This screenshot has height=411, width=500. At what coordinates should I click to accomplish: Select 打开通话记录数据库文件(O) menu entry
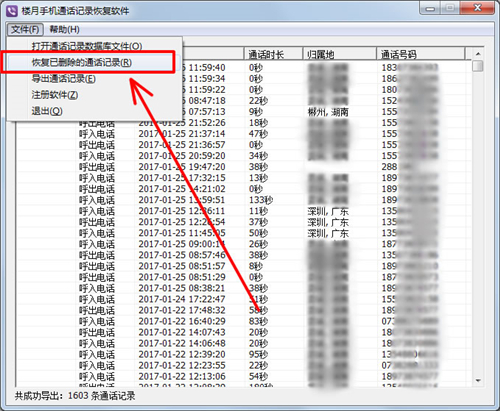87,46
